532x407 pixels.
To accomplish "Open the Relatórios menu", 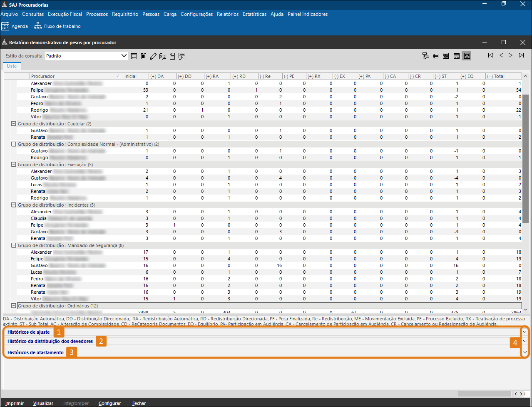I will [x=228, y=14].
